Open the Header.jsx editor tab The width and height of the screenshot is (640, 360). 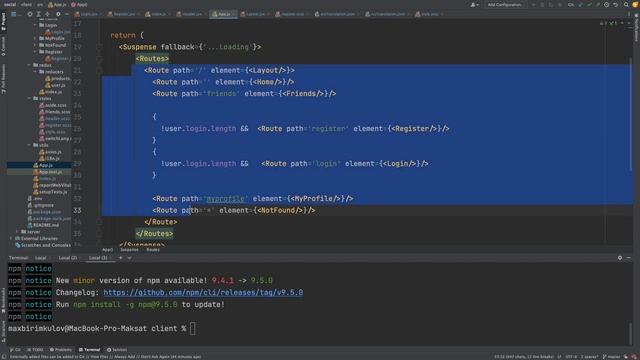[191, 14]
